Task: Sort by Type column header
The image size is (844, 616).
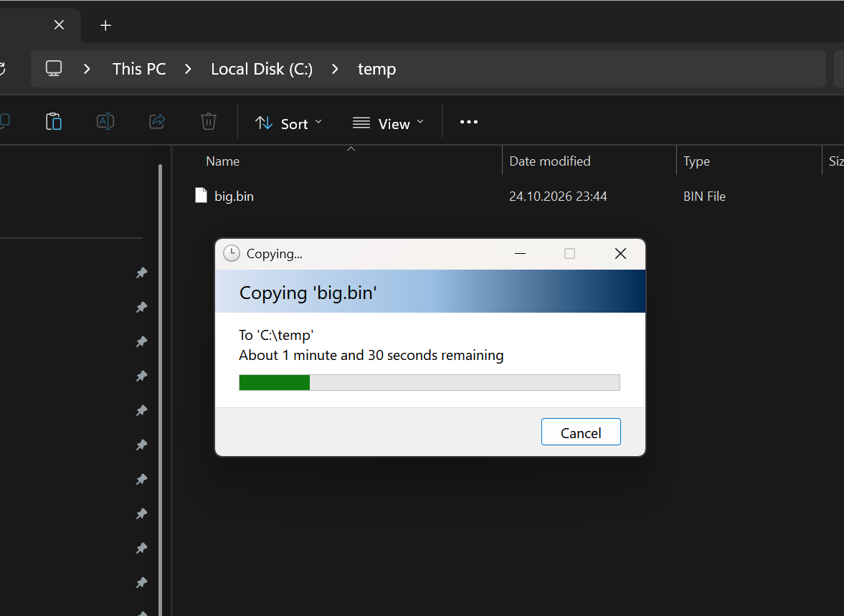Action: (696, 161)
